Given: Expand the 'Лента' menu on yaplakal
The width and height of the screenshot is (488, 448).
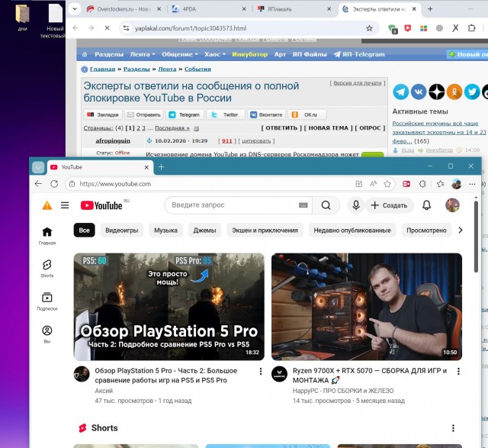Looking at the screenshot, I should pyautogui.click(x=143, y=54).
